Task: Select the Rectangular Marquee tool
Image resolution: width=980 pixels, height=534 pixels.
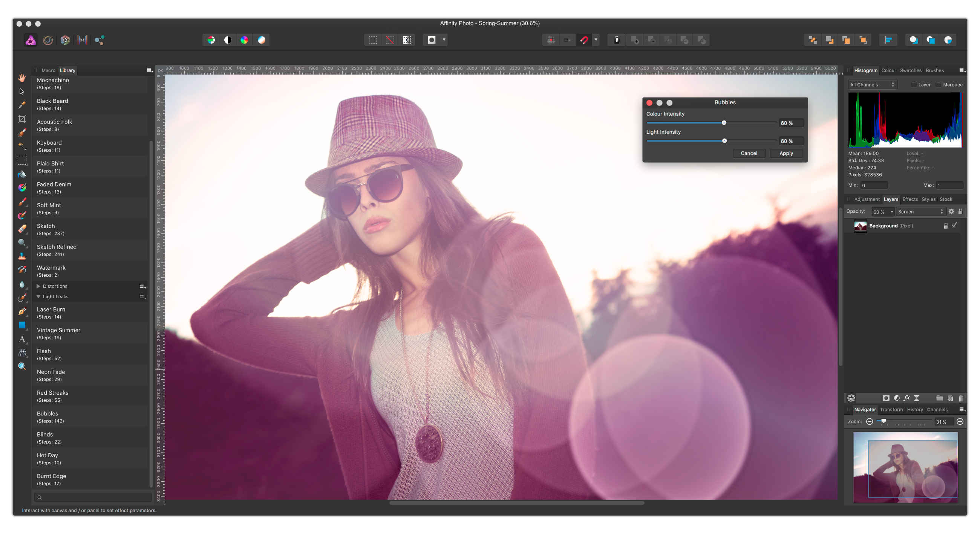Action: 22,160
